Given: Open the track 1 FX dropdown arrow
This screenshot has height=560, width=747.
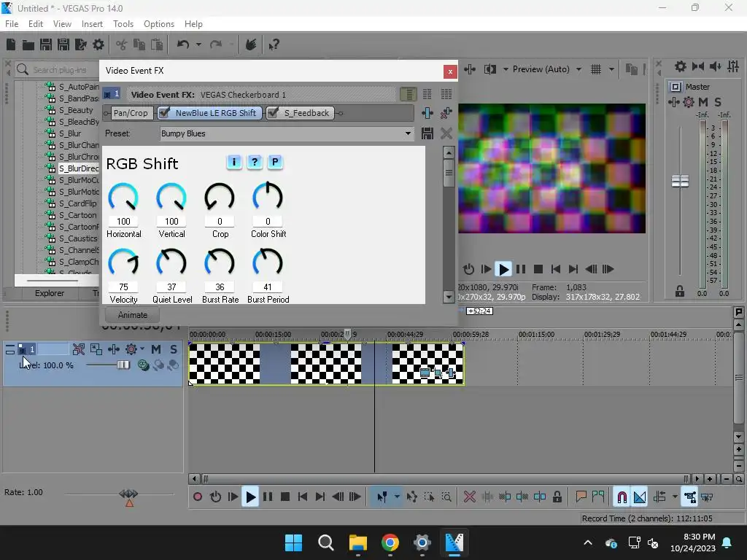Looking at the screenshot, I should (142, 349).
